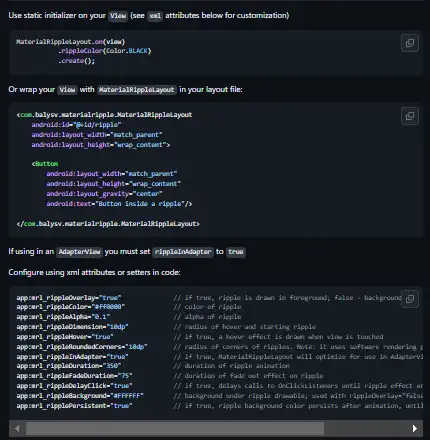Click the inline code 'AdapterView'
Viewport: 430px width, 440px height.
click(79, 252)
